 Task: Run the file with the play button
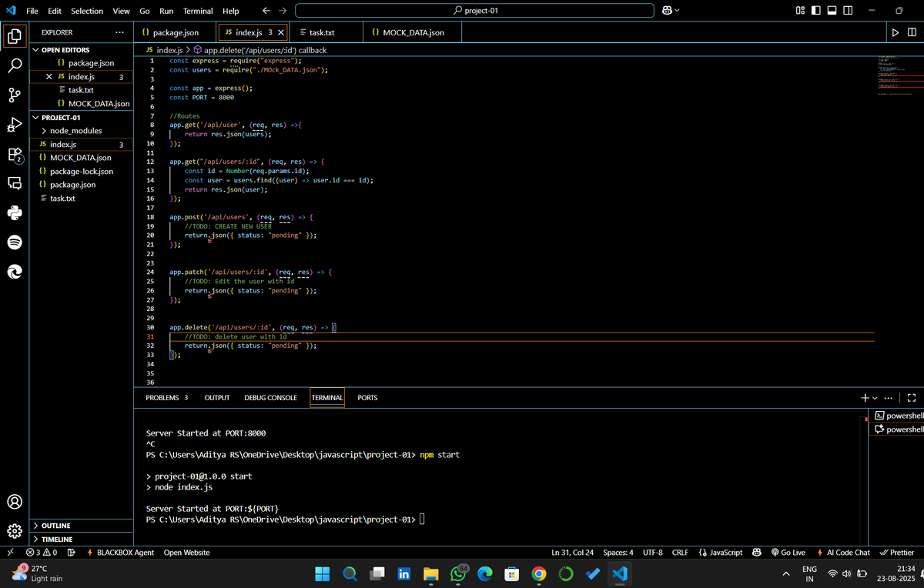(895, 32)
